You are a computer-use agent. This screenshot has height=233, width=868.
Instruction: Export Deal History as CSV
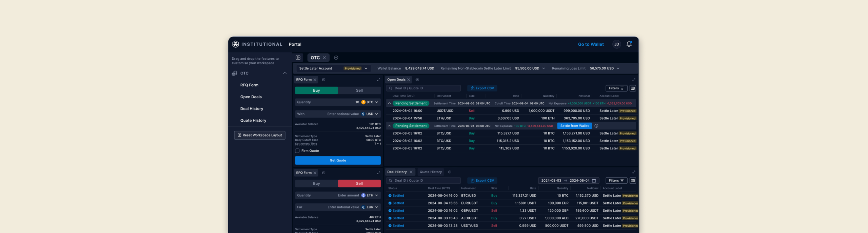pos(482,181)
